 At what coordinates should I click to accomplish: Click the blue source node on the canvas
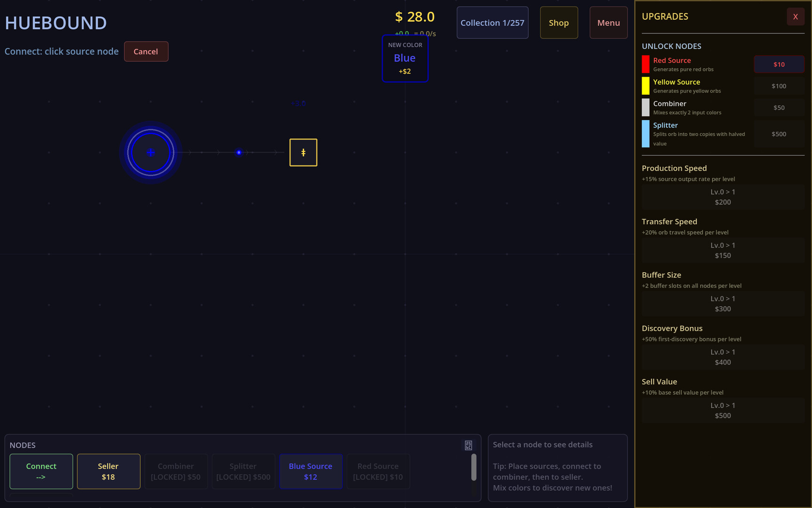coord(151,152)
